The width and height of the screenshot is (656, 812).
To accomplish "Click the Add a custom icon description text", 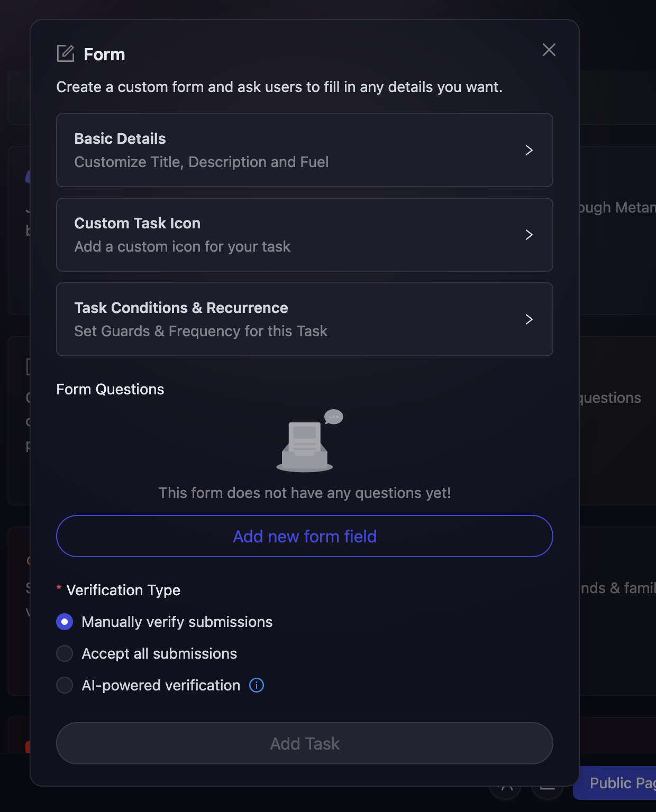I will click(182, 246).
